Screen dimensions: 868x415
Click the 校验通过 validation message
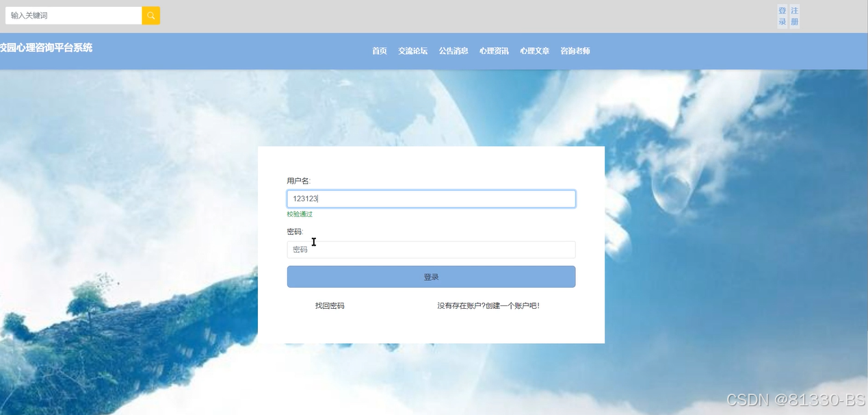tap(300, 214)
